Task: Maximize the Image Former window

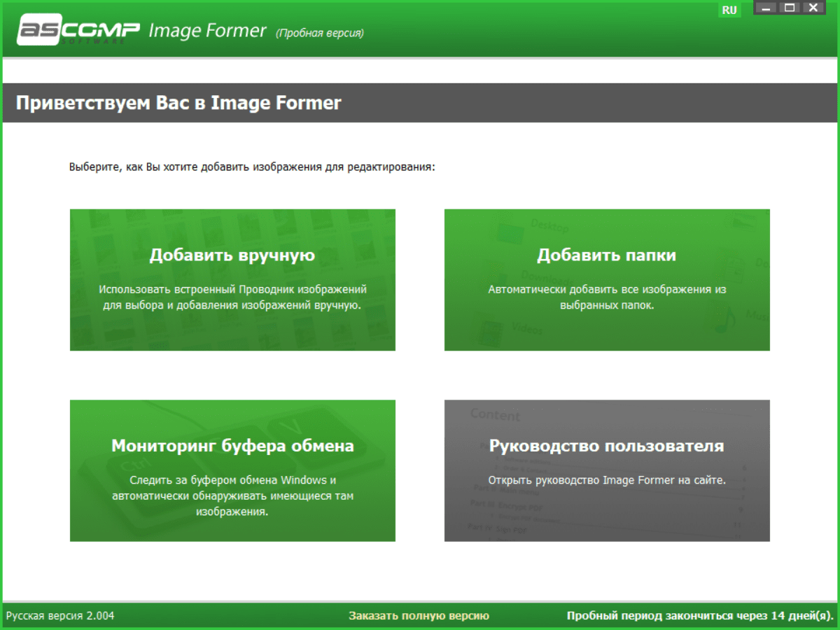Action: click(x=790, y=8)
